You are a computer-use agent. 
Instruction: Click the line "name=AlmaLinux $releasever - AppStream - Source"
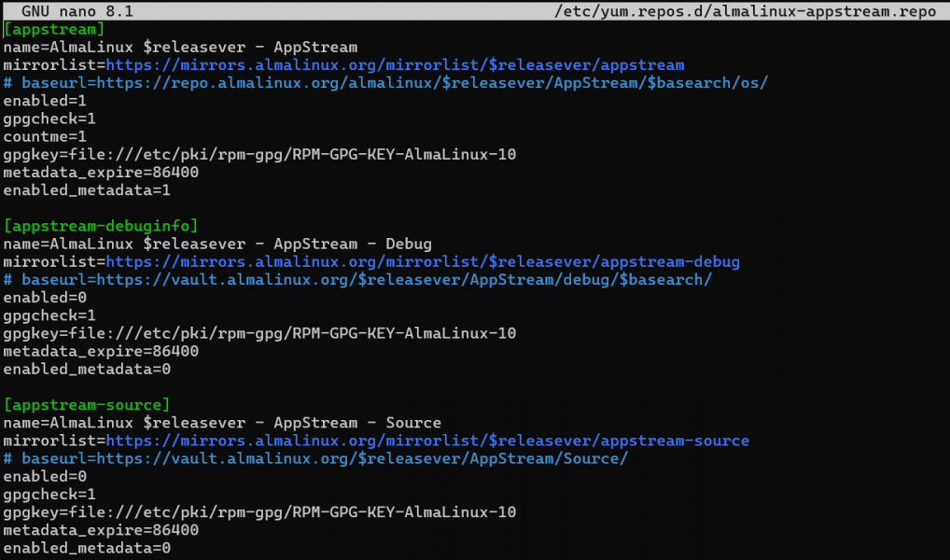222,423
